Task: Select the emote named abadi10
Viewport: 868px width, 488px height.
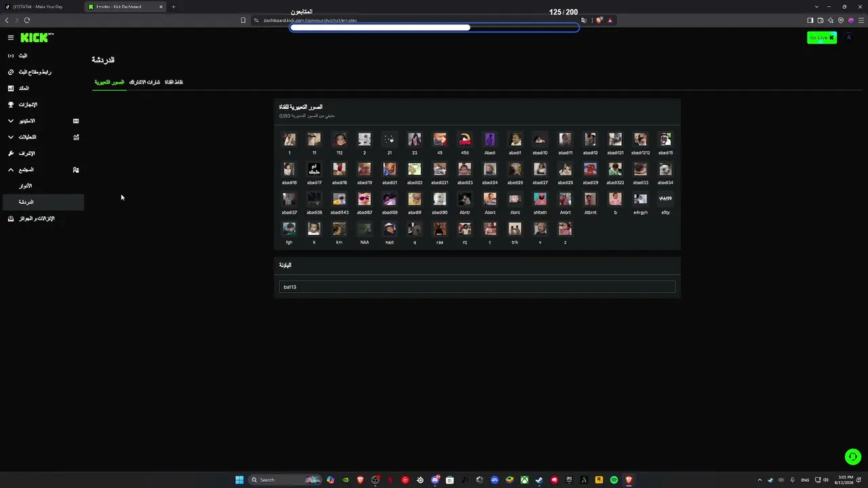Action: point(540,140)
